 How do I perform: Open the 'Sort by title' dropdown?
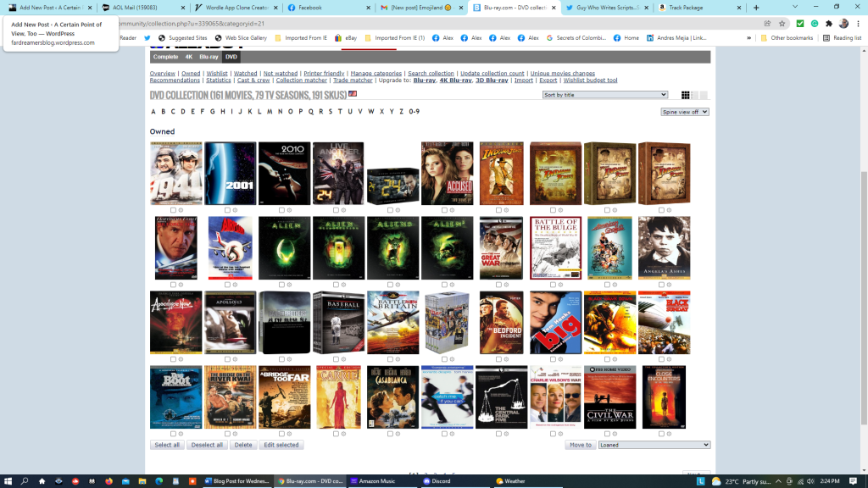pyautogui.click(x=605, y=95)
